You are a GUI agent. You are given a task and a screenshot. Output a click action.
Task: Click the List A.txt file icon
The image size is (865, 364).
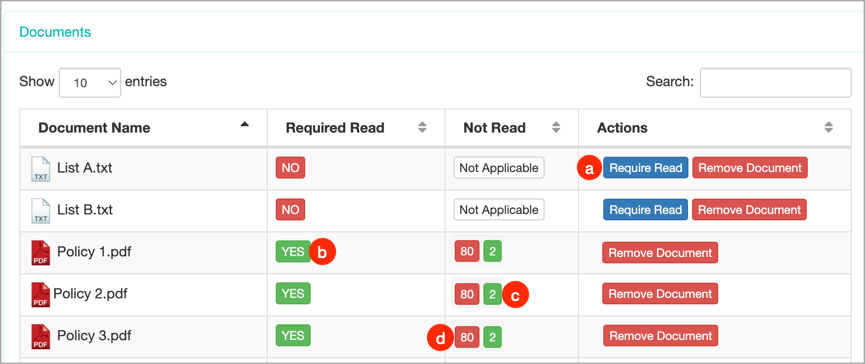pos(40,169)
